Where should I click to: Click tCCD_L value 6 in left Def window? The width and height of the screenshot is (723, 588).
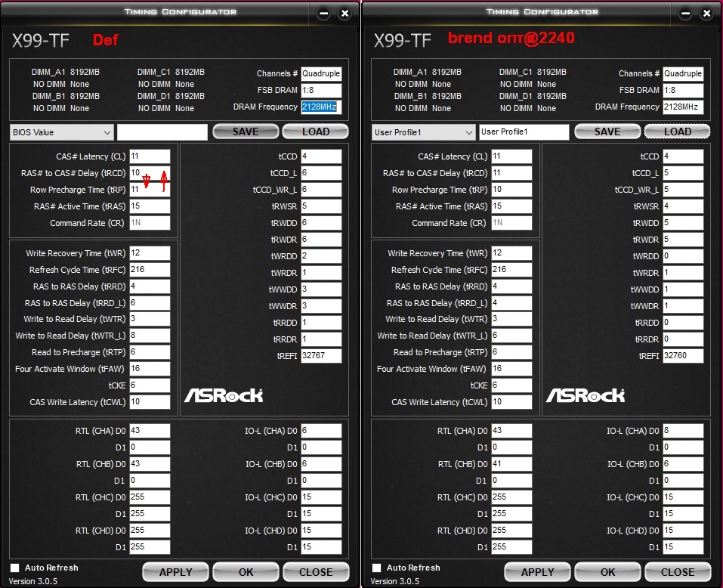click(321, 173)
